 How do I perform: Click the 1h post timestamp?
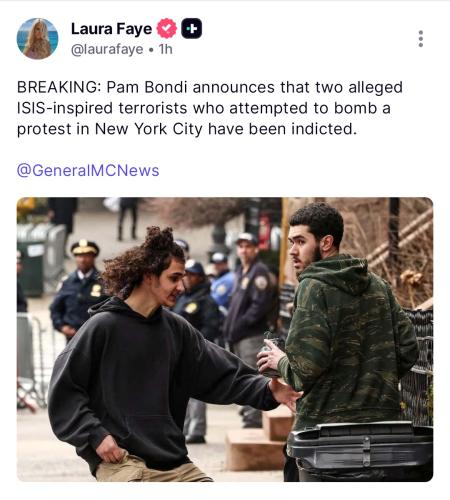point(165,49)
